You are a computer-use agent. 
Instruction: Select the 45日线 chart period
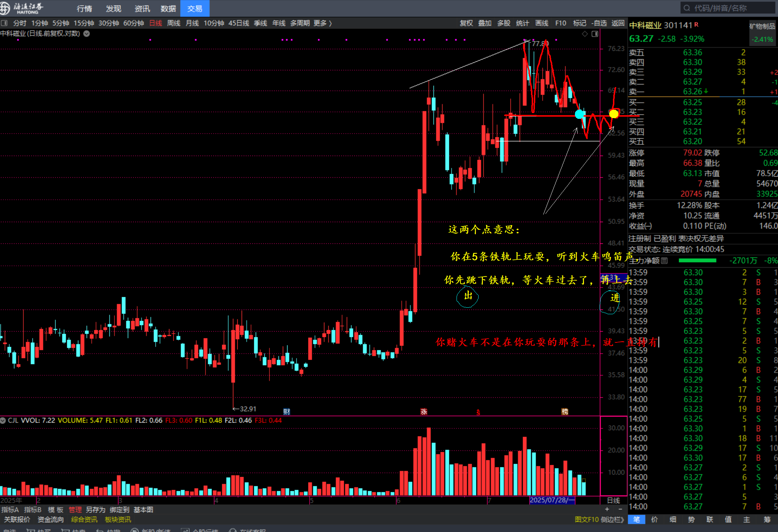[239, 23]
